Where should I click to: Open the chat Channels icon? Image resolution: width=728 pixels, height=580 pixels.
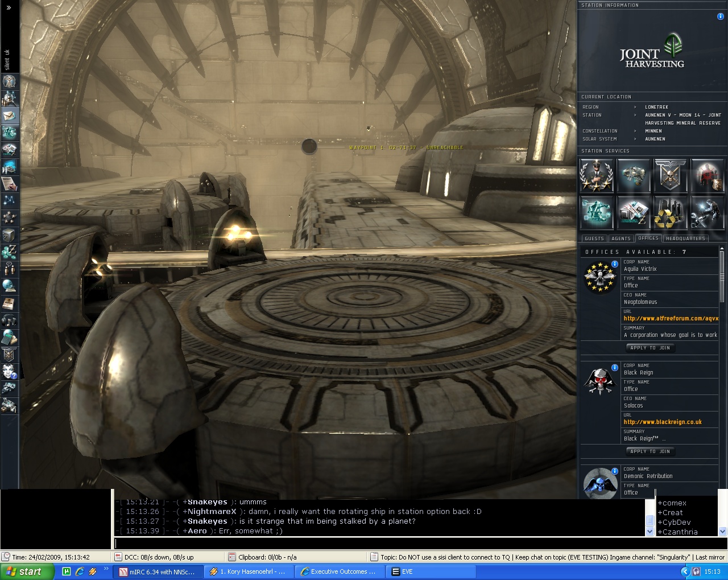point(10,269)
